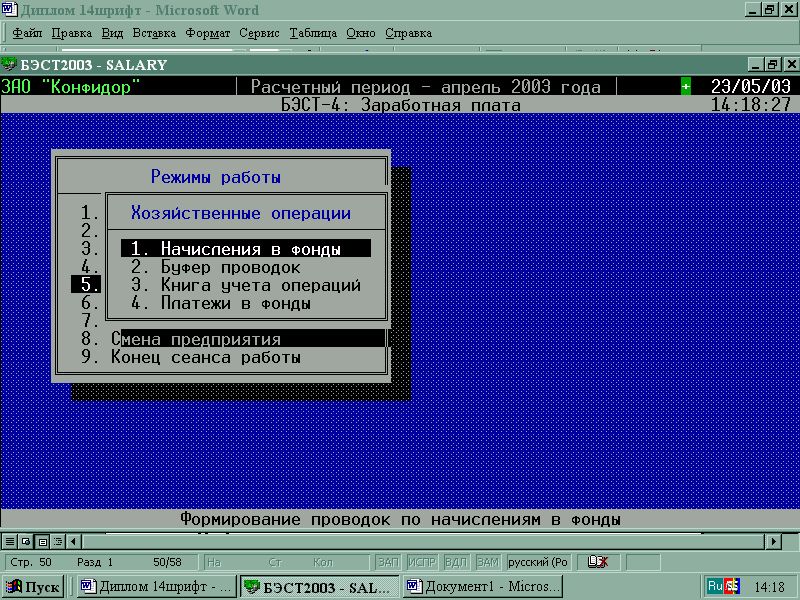Toggle ИСПР track changes indicator
The image size is (800, 600).
pos(422,562)
